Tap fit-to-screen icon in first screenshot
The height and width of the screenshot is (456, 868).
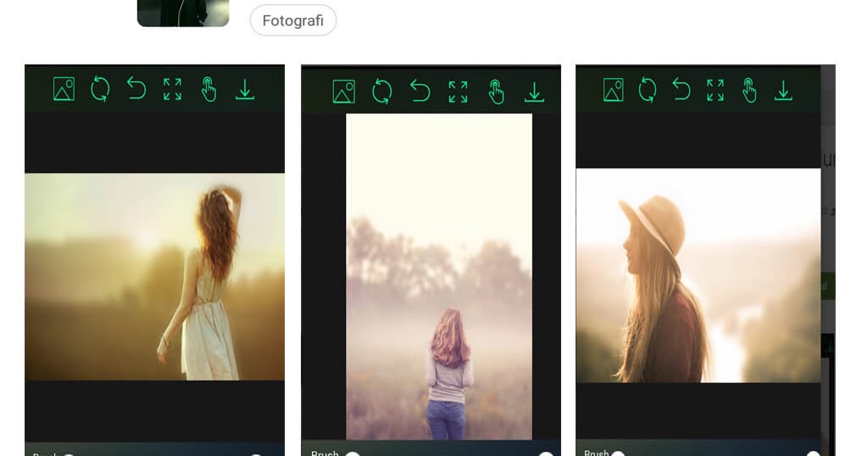[172, 89]
